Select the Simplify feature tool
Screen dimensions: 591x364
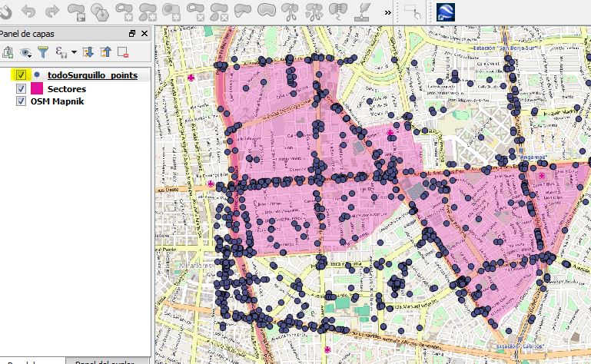click(100, 12)
